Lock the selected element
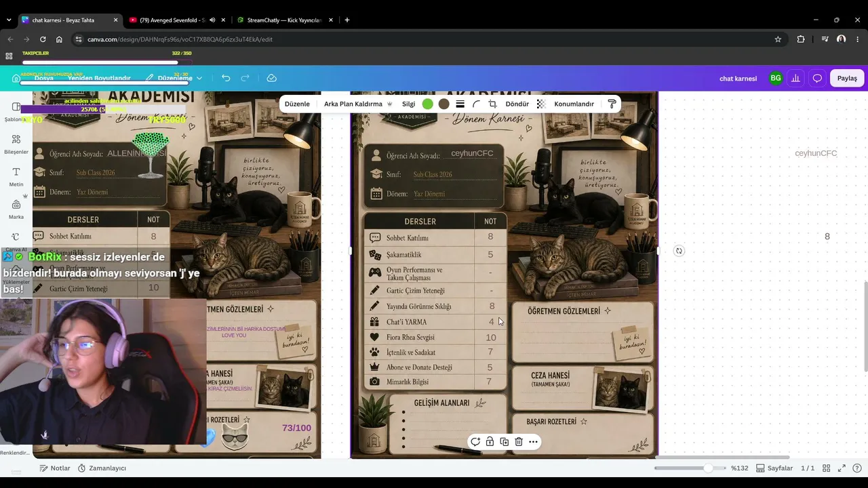Viewport: 868px width, 488px height. pyautogui.click(x=490, y=442)
